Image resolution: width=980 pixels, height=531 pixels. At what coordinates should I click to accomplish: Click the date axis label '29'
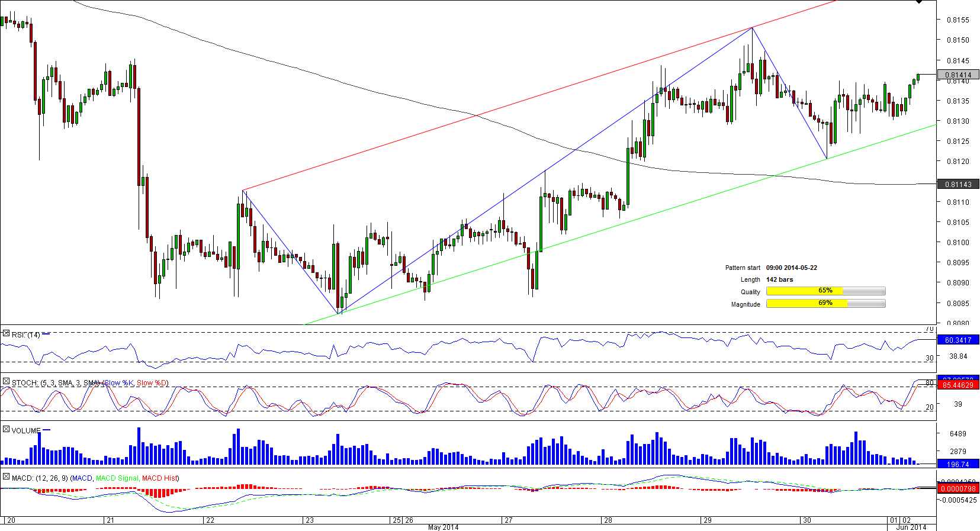coord(708,520)
